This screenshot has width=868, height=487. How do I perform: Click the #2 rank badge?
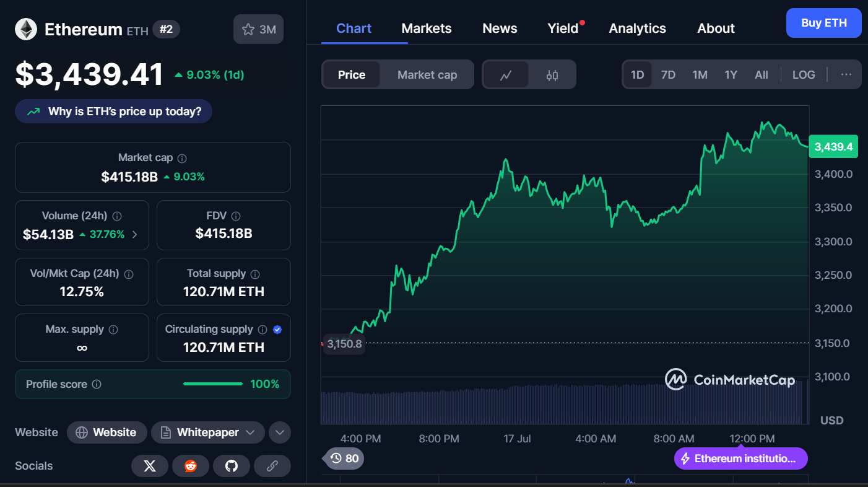coord(166,29)
